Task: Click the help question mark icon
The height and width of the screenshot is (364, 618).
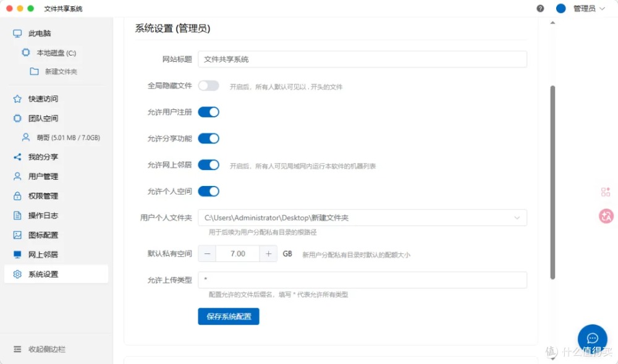Action: point(540,9)
